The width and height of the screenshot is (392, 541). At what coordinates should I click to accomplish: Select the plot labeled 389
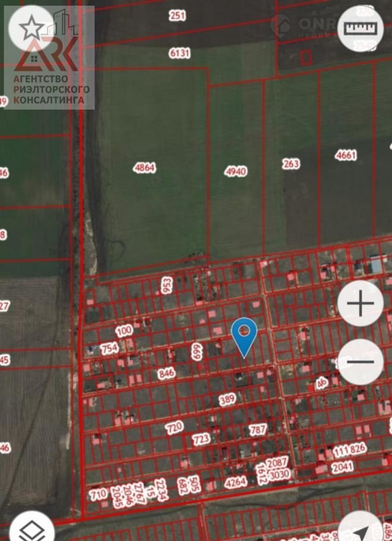pyautogui.click(x=227, y=400)
